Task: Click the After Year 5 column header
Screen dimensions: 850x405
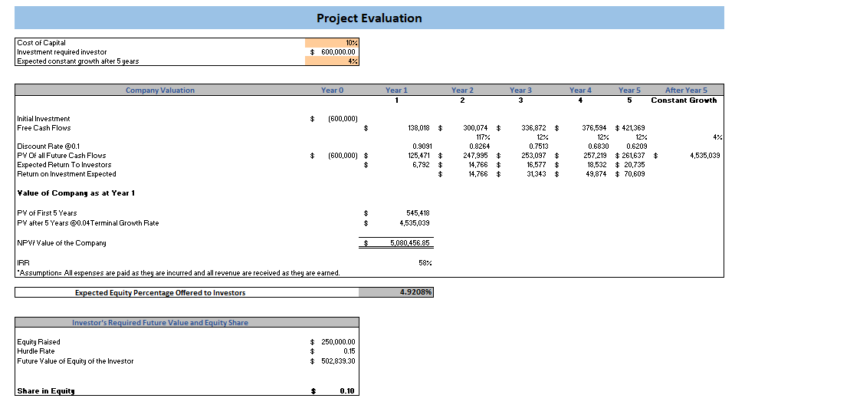Action: tap(686, 90)
